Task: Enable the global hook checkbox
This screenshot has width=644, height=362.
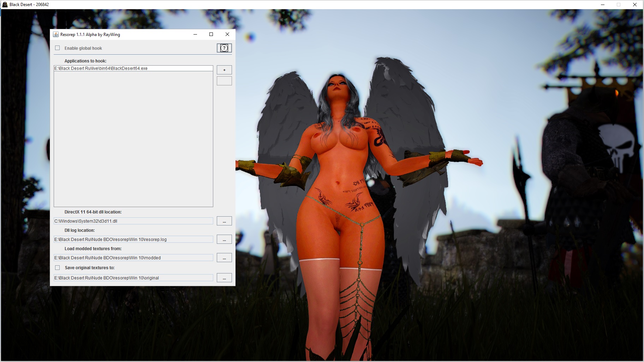Action: (58, 48)
